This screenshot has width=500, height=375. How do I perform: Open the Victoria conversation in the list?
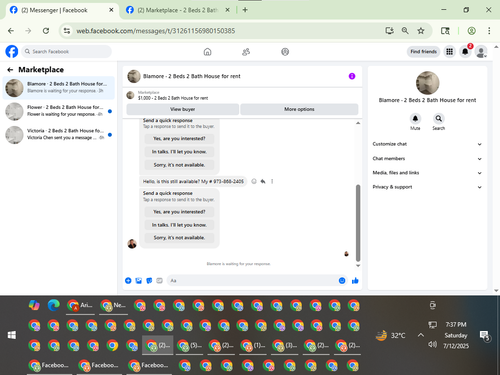coord(59,135)
